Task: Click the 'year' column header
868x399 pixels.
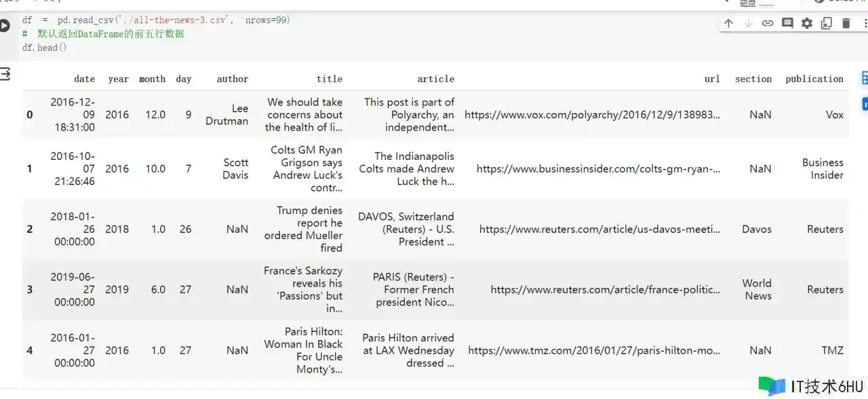Action: click(118, 79)
